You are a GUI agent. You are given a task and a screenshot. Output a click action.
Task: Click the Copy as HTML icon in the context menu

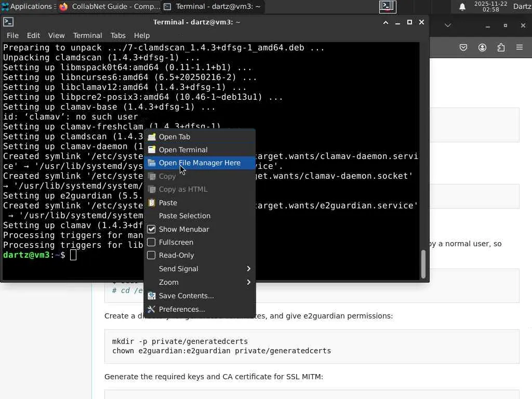point(152,189)
